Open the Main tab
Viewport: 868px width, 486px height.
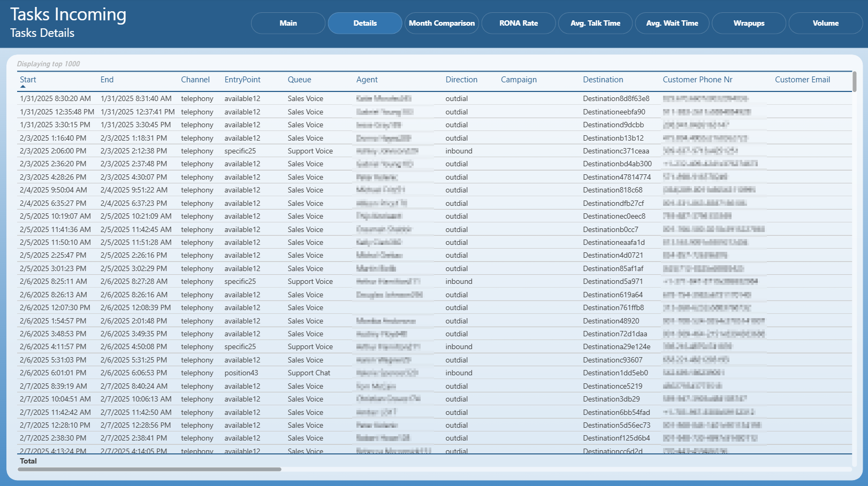point(288,23)
